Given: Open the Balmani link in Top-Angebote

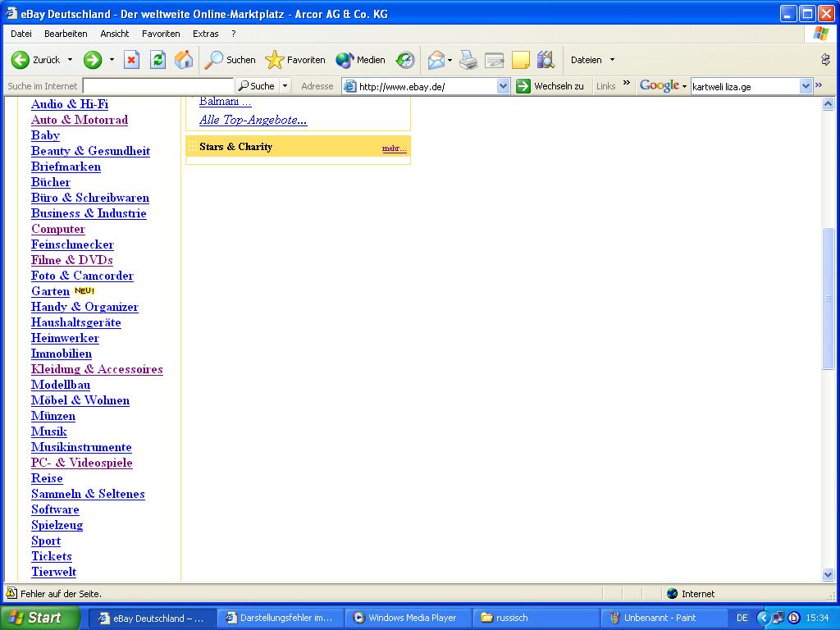Looking at the screenshot, I should 225,101.
